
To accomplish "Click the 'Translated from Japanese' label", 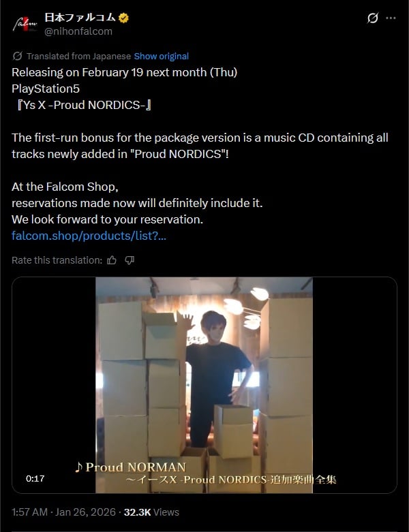I will coord(79,56).
